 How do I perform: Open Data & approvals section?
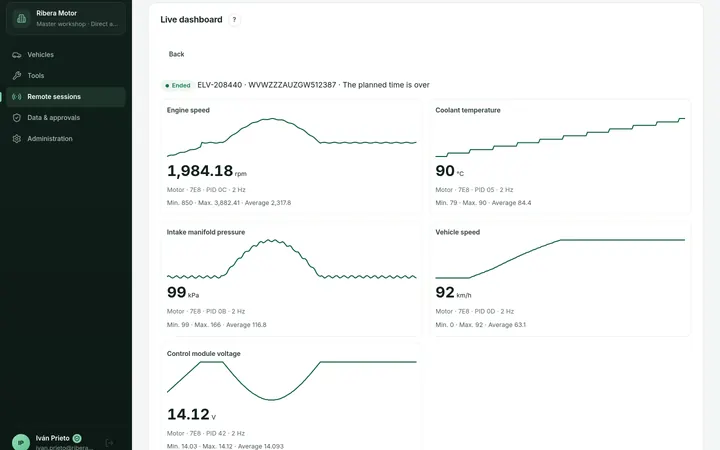(66, 118)
